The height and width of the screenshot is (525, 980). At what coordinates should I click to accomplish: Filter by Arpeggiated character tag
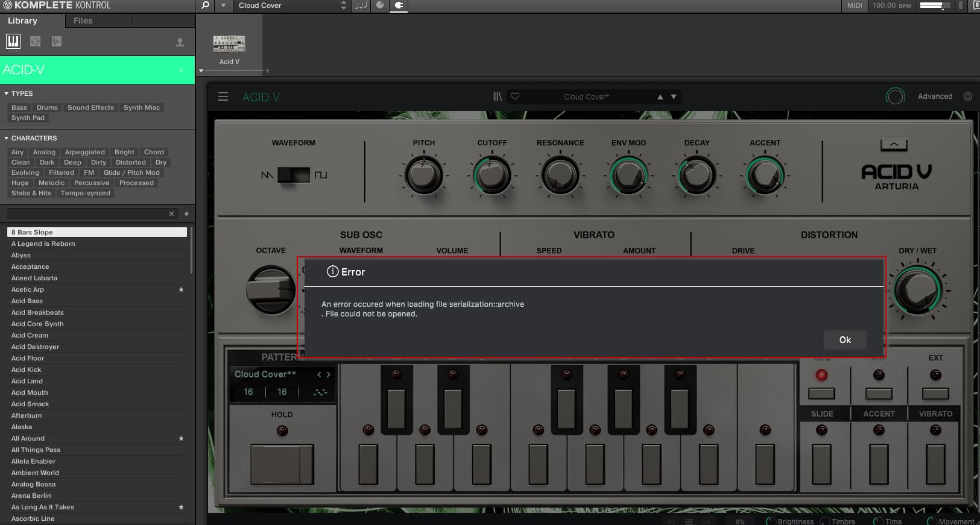click(x=85, y=152)
